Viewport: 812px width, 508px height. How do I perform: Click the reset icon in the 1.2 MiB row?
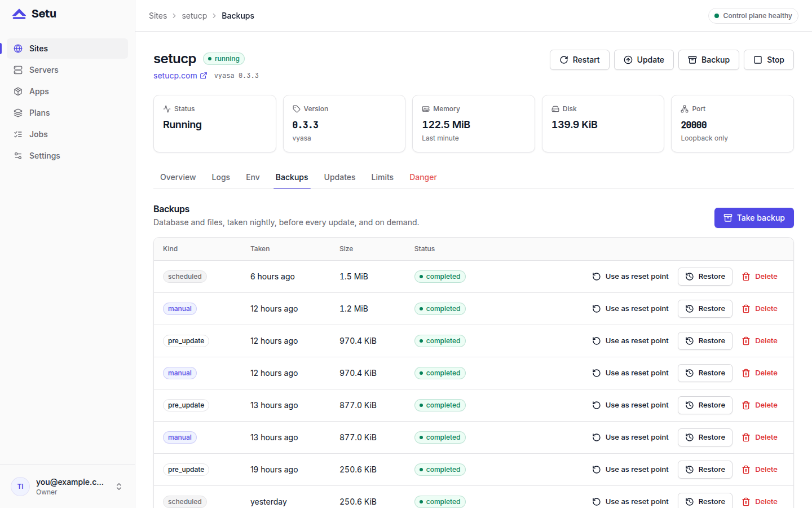597,309
